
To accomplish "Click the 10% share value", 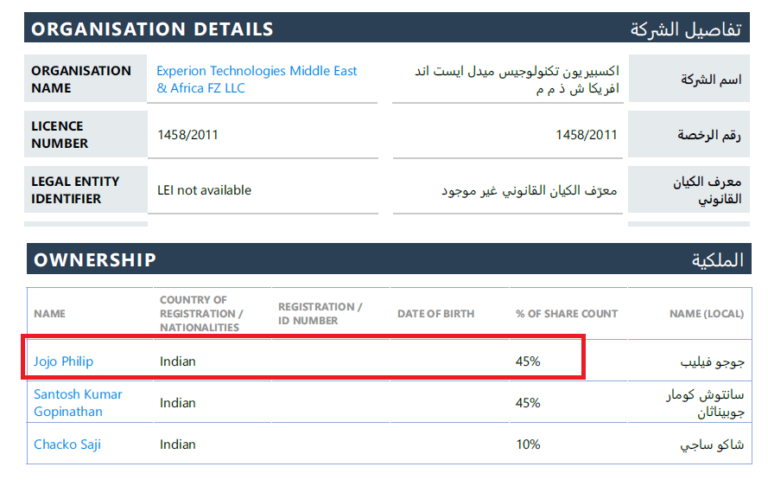I will (528, 444).
